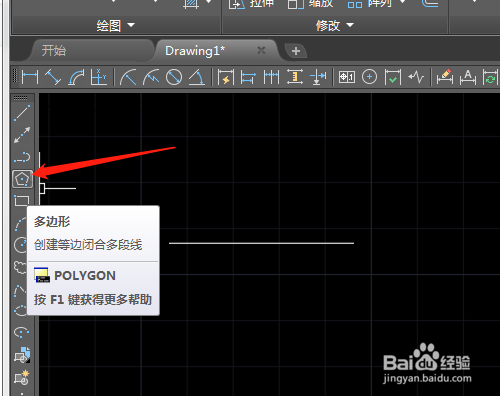
Task: Click the Dimension Text Edit tool
Action: pos(468,77)
